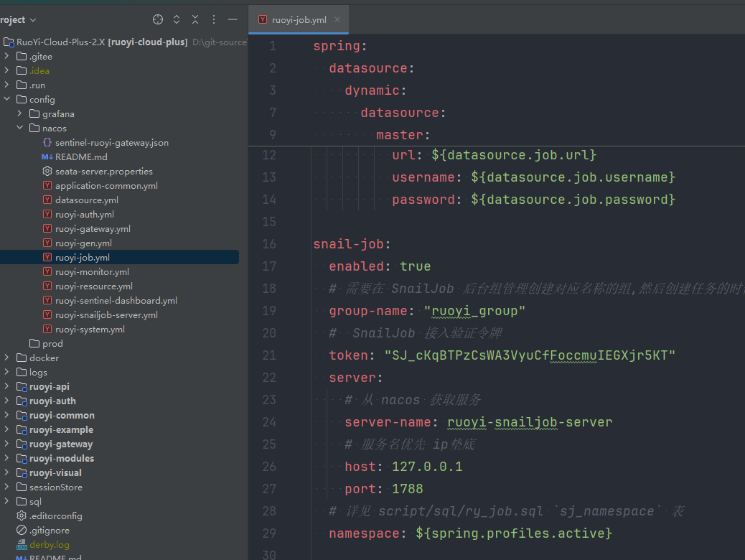Expand the ruoyi-modules module

pos(6,458)
